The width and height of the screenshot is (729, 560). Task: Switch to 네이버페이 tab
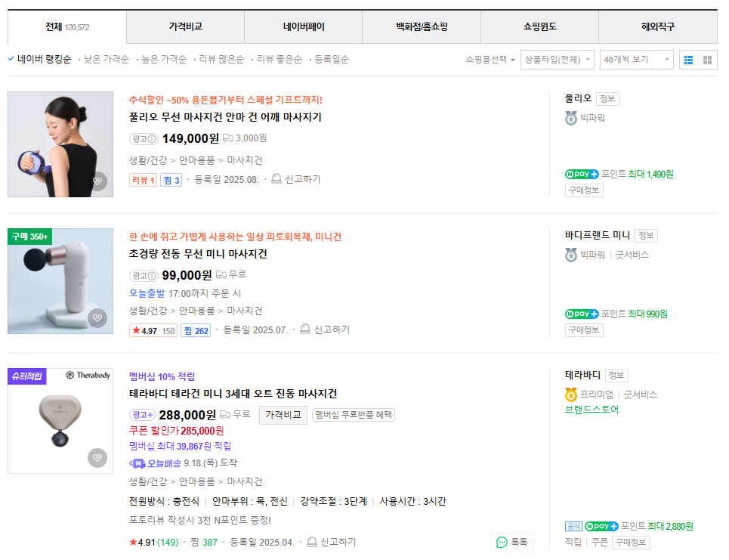[x=304, y=27]
